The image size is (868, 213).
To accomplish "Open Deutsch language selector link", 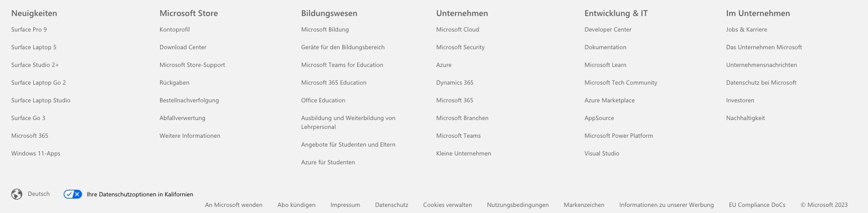I will click(39, 194).
